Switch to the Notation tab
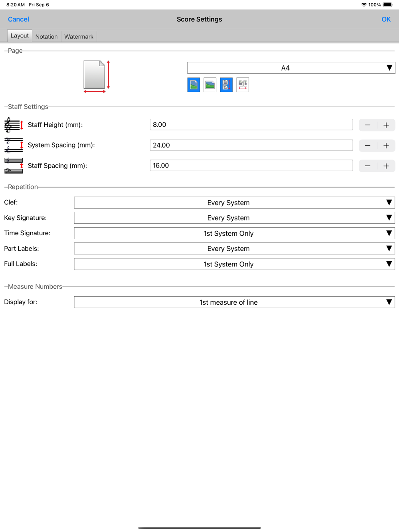 click(x=46, y=36)
